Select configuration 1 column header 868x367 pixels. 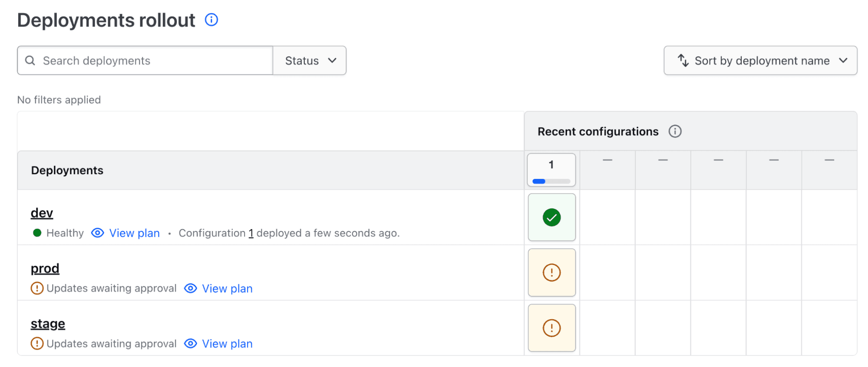[x=551, y=170]
